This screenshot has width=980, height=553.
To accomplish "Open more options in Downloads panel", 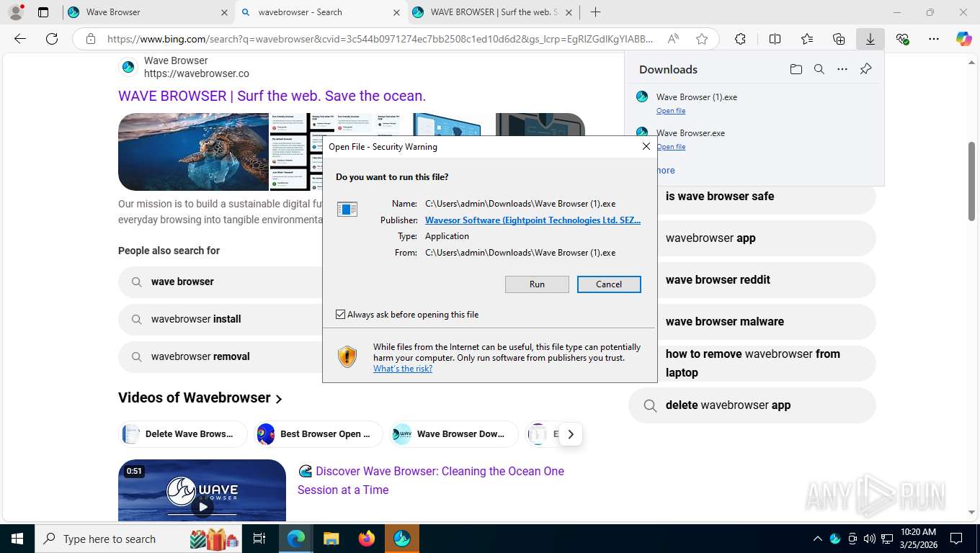I will click(842, 69).
